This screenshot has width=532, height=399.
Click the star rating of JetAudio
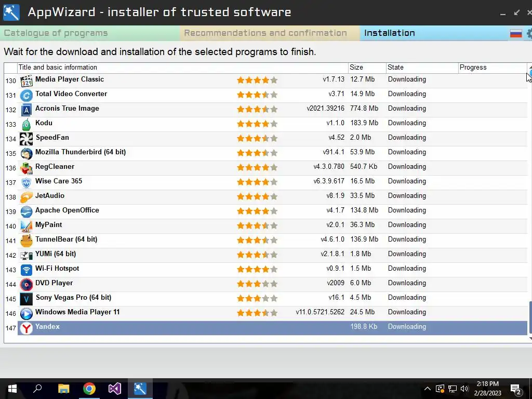pyautogui.click(x=257, y=196)
